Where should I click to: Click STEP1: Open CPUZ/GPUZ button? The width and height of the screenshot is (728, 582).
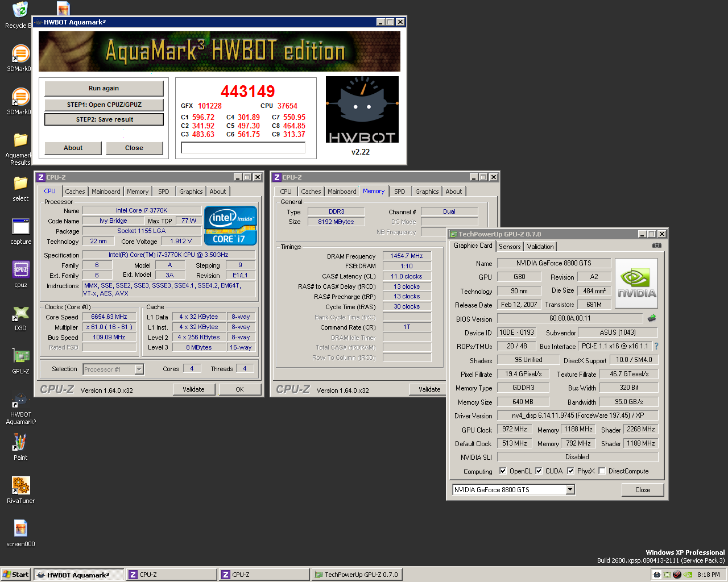(104, 105)
